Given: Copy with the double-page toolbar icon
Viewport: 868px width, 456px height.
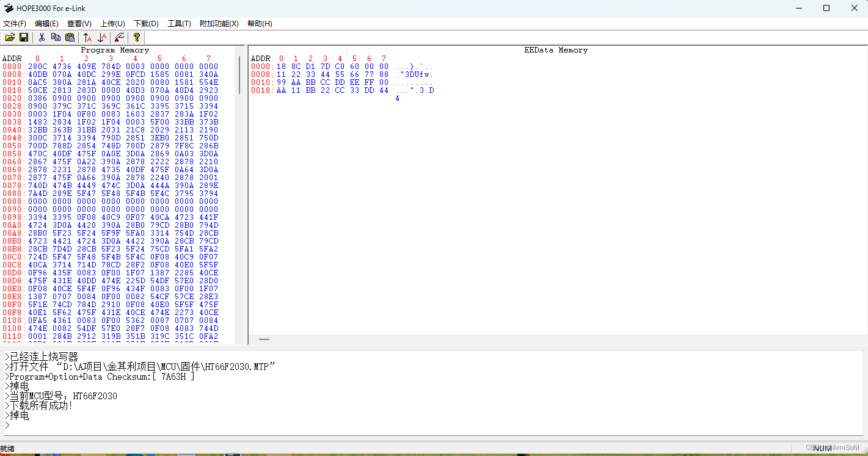Looking at the screenshot, I should [x=56, y=38].
